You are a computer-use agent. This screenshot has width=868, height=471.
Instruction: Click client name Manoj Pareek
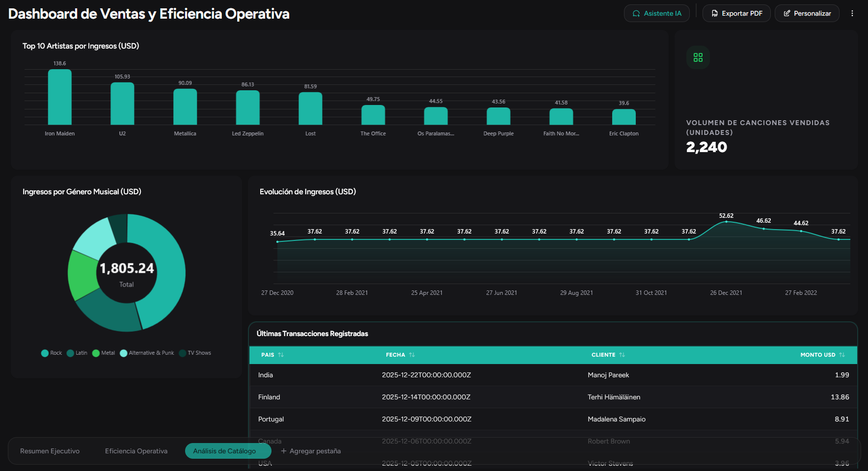pos(608,375)
